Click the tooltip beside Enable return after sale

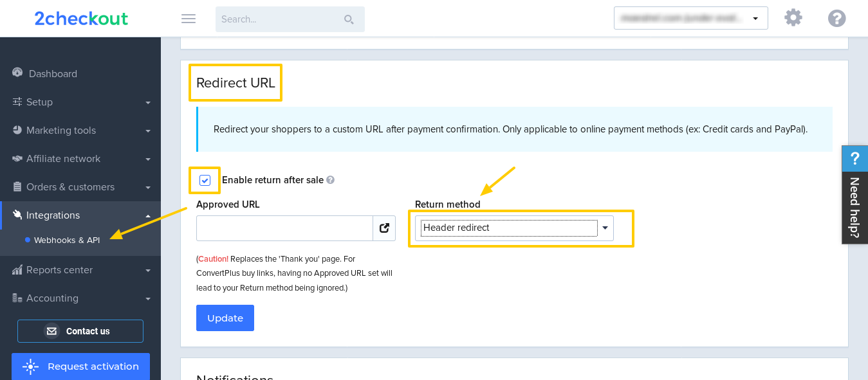(330, 179)
